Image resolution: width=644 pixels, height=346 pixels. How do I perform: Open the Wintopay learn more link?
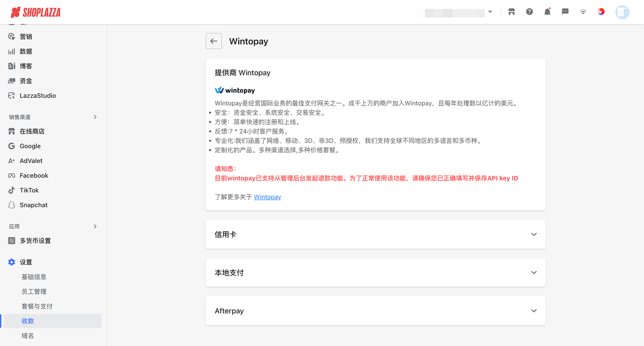click(267, 197)
